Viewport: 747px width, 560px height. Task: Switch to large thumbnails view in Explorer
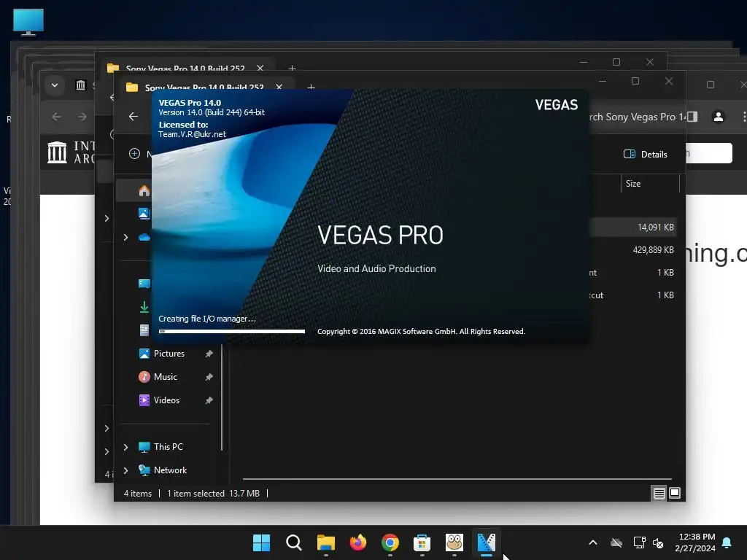[675, 494]
